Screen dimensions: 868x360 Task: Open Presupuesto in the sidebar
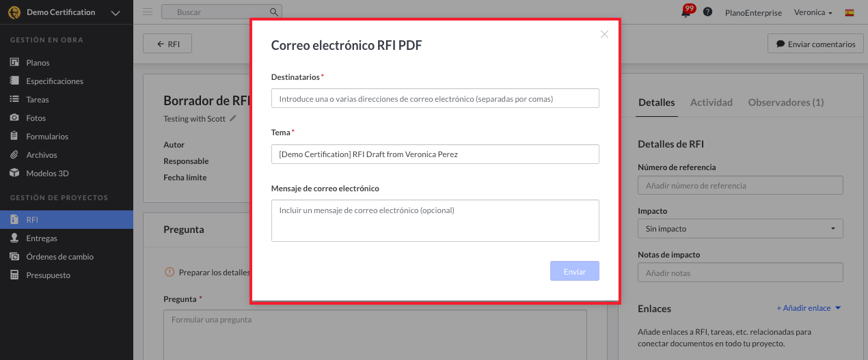[x=48, y=275]
